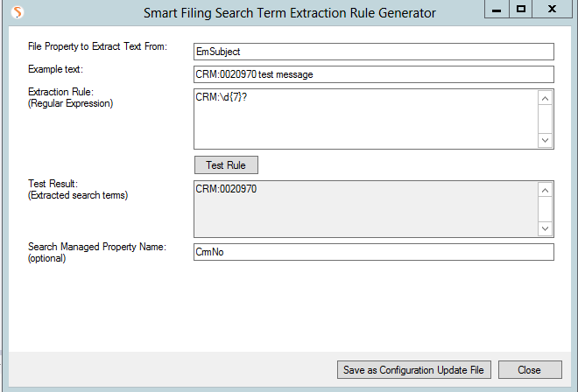Minimize the Rule Generator window
Viewport: 578px width, 392px height.
click(497, 9)
